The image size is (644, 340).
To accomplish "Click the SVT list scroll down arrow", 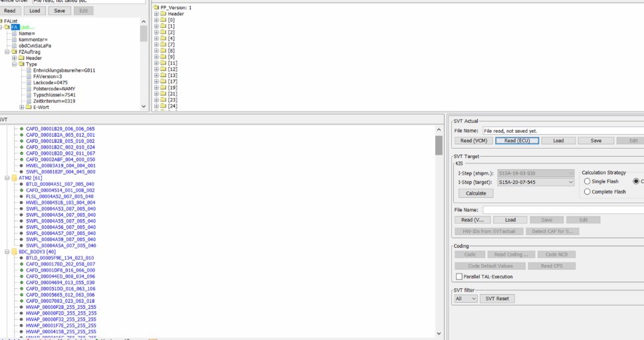I will coord(439,333).
